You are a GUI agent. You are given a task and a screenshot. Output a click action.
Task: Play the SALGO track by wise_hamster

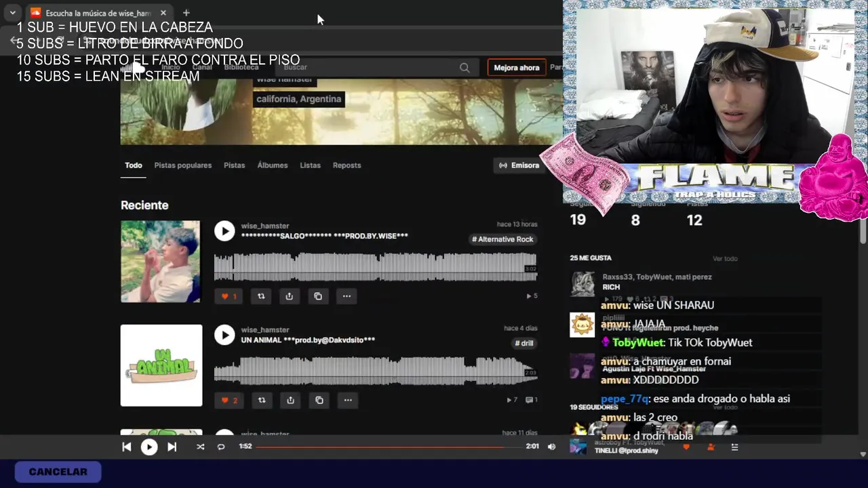224,231
